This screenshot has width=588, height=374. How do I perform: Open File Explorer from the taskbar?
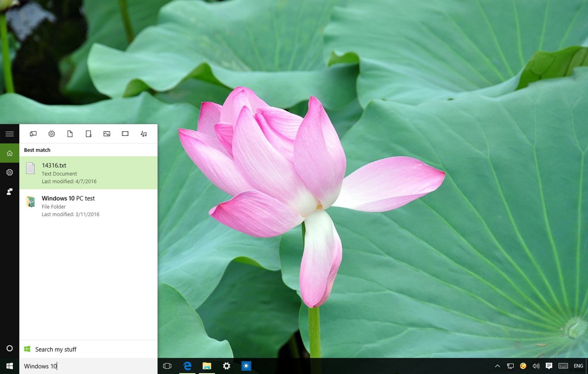[x=207, y=366]
